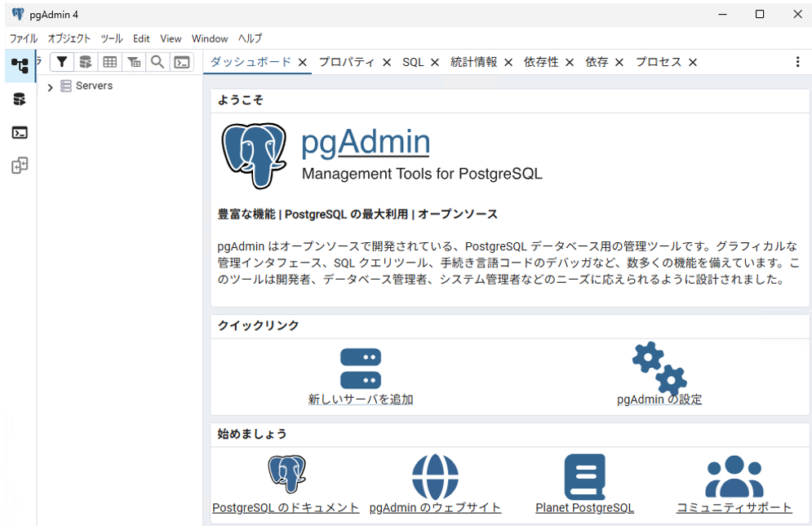Click the Management Tools for PostgreSQL text
812x526 pixels.
coord(422,174)
